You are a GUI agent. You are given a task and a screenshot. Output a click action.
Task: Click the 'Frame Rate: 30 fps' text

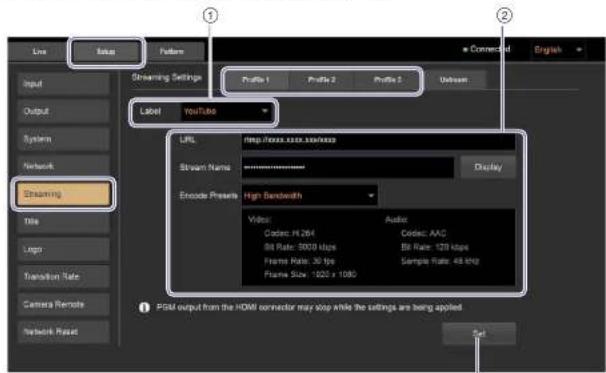click(300, 261)
